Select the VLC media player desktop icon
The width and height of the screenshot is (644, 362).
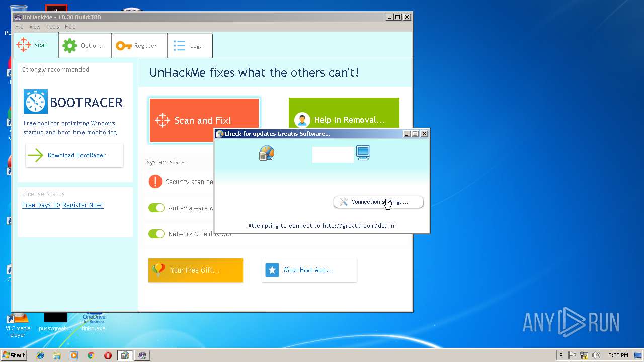[x=18, y=324]
